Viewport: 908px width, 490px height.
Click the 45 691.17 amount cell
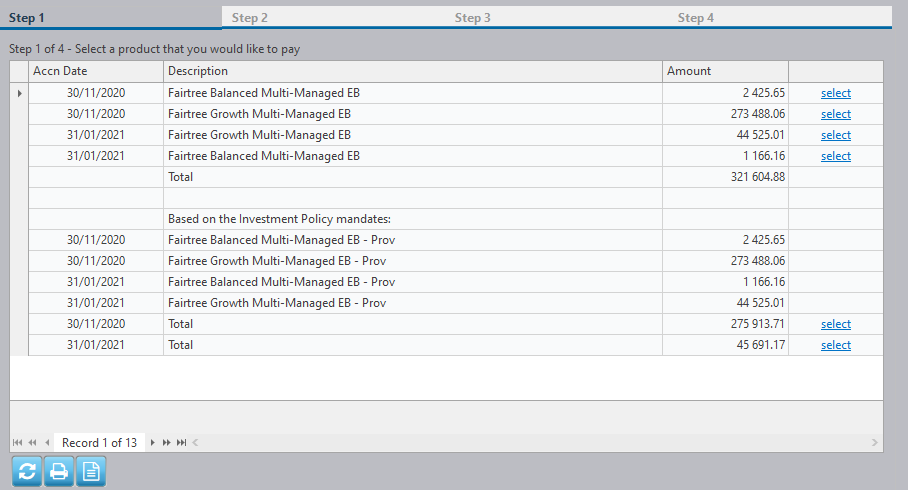726,345
